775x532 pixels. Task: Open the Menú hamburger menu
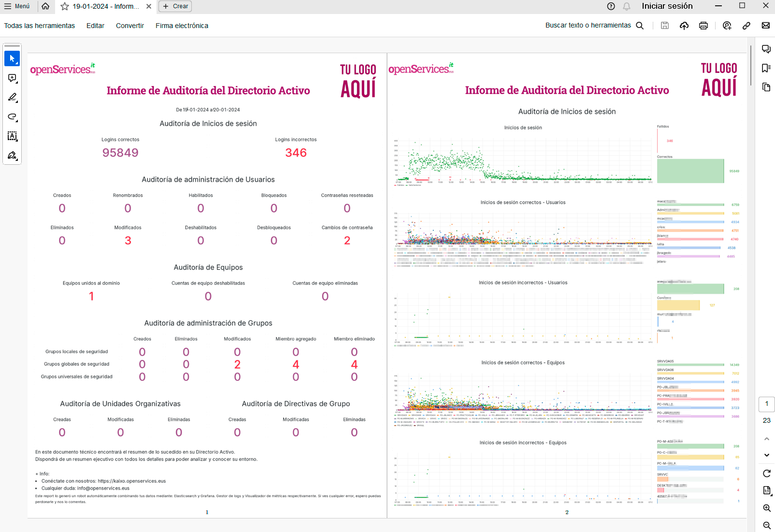point(17,6)
